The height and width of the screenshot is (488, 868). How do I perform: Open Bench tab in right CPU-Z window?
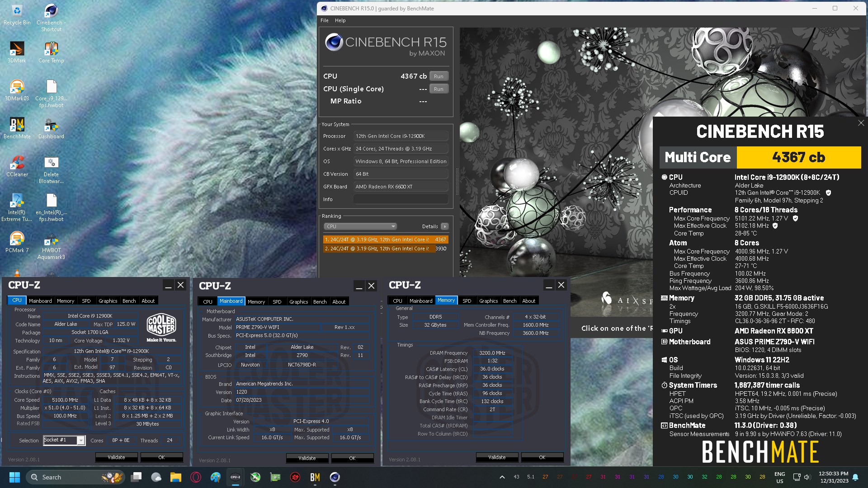pos(509,301)
